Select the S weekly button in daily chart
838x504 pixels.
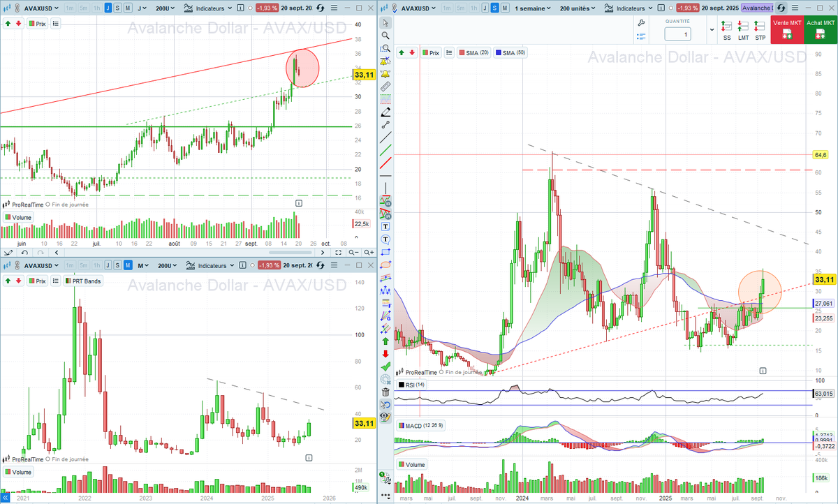118,8
